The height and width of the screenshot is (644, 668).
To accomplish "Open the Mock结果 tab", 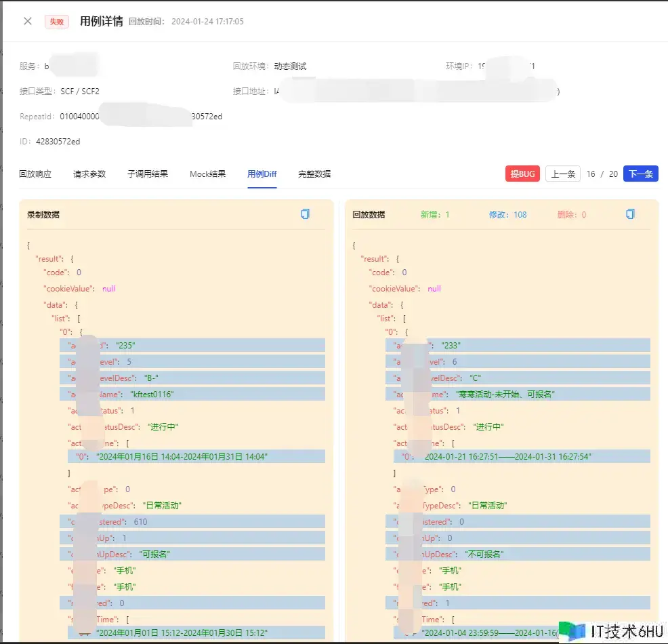I will click(207, 174).
